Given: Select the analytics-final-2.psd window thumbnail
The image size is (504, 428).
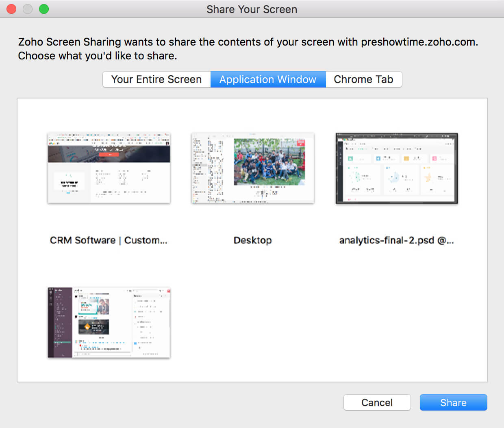Looking at the screenshot, I should pyautogui.click(x=397, y=168).
